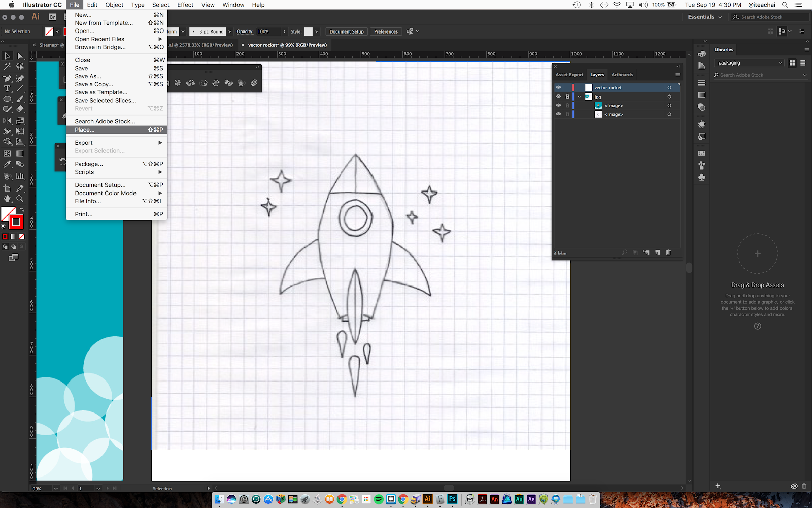
Task: Open the Essentials workspace dropdown
Action: [705, 17]
